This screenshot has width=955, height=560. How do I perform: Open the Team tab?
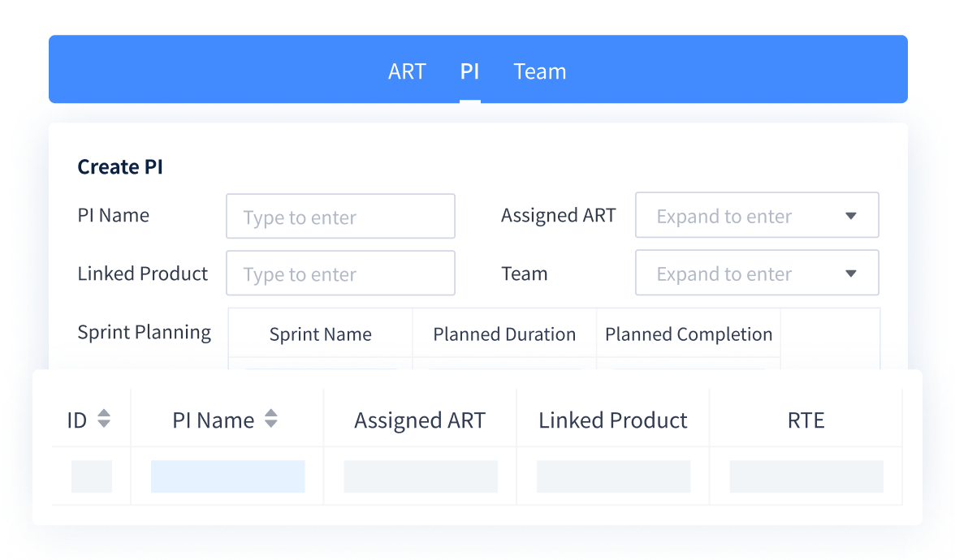(540, 71)
